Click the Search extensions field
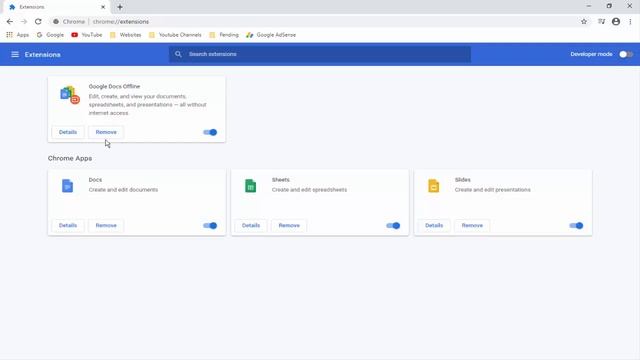This screenshot has width=640, height=360. tap(320, 54)
